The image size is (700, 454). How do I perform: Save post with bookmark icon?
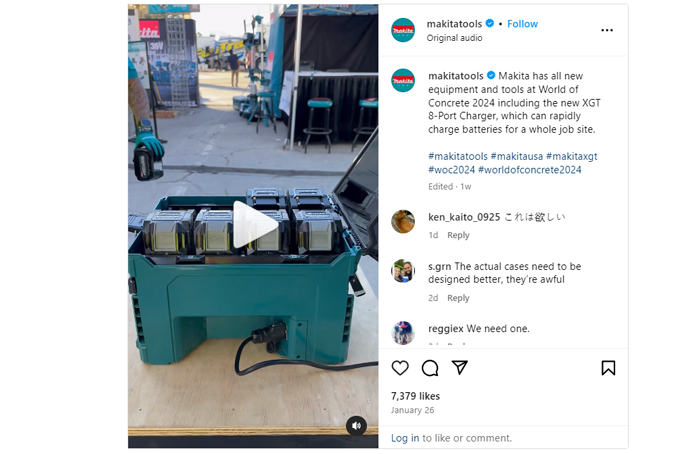(x=608, y=368)
